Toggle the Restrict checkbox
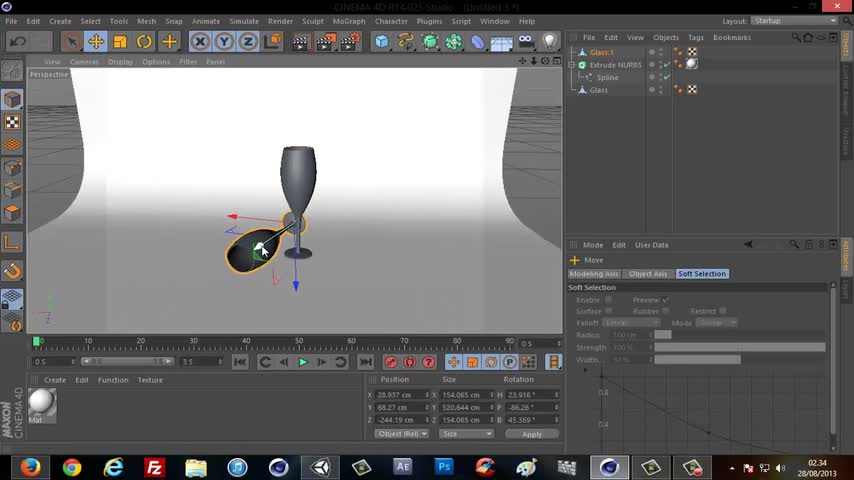Viewport: 854px width, 480px height. pos(722,311)
